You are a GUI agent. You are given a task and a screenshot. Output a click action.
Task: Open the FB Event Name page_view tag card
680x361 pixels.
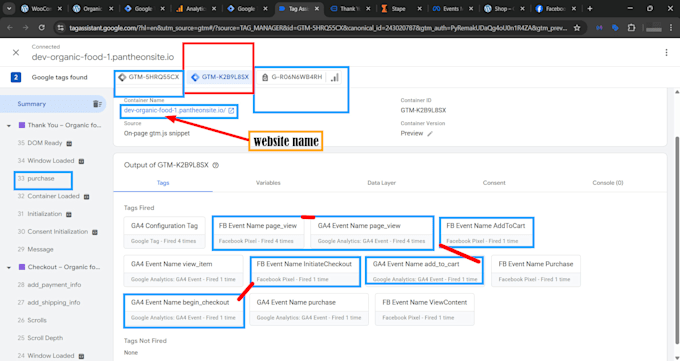click(x=259, y=233)
